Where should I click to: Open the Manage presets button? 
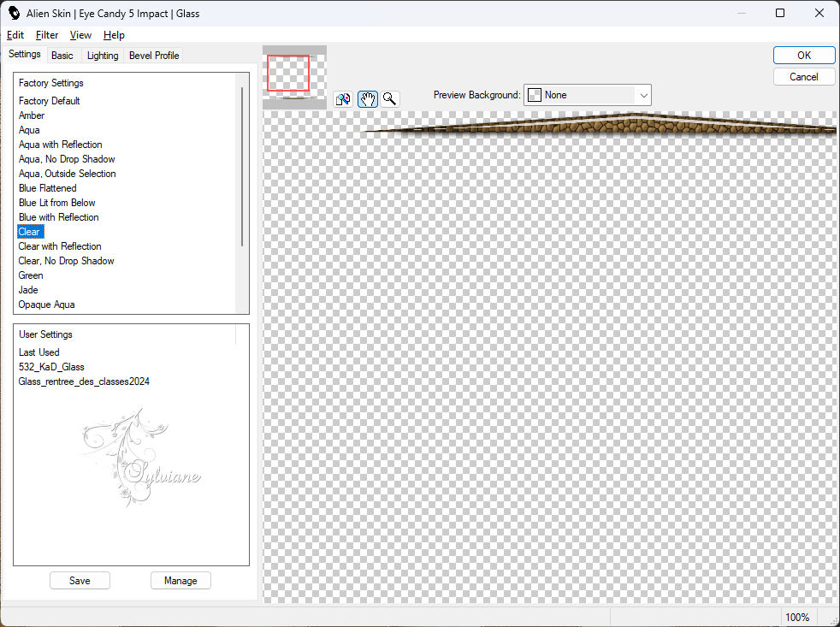point(180,580)
